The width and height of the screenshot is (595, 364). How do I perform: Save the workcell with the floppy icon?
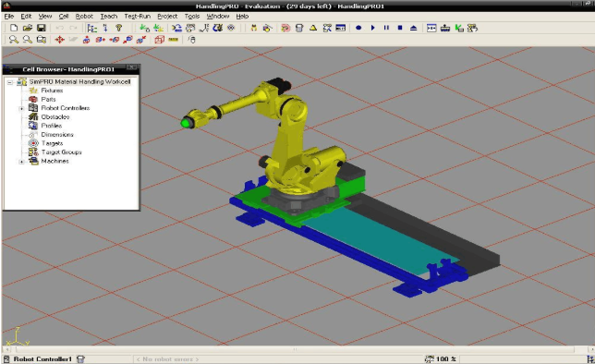41,28
